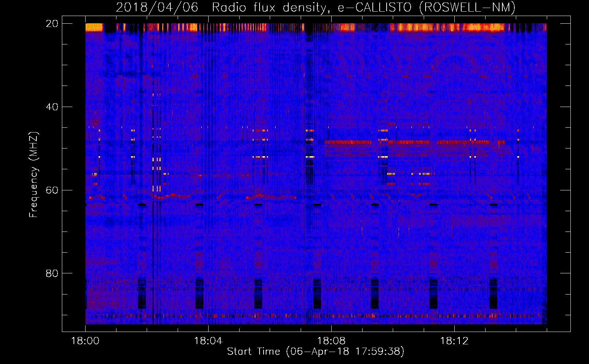Click the '80' frequency axis label
This screenshot has height=364, width=589.
[52, 273]
